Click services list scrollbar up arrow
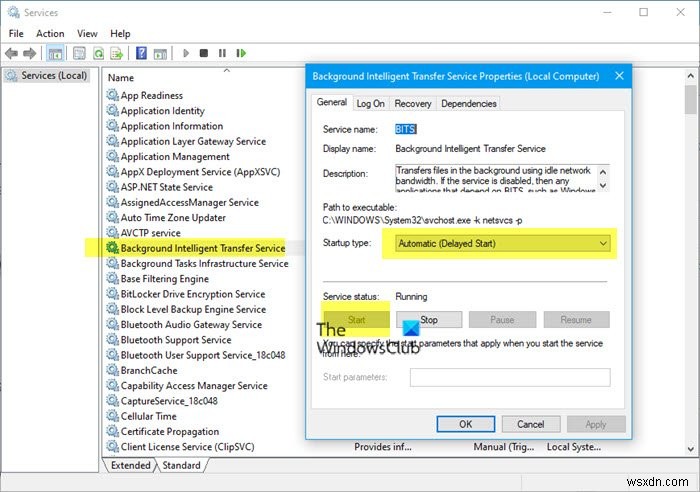 click(691, 76)
